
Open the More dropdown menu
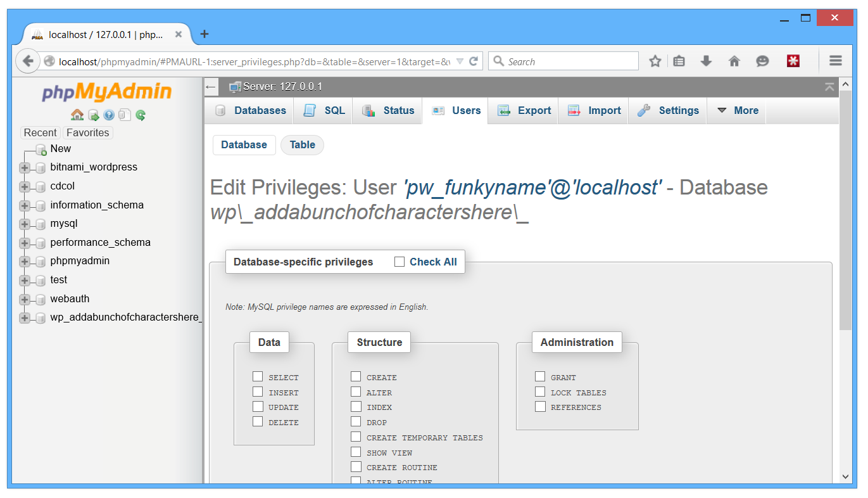(x=738, y=110)
